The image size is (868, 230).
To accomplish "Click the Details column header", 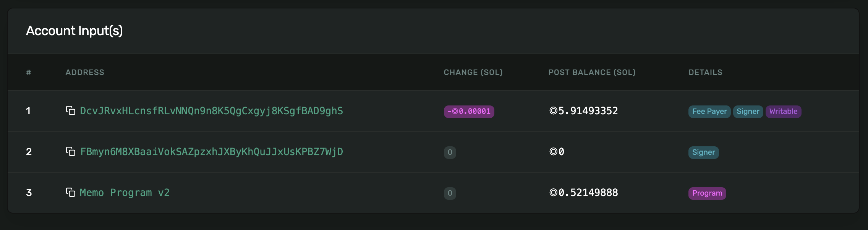I will (x=705, y=72).
